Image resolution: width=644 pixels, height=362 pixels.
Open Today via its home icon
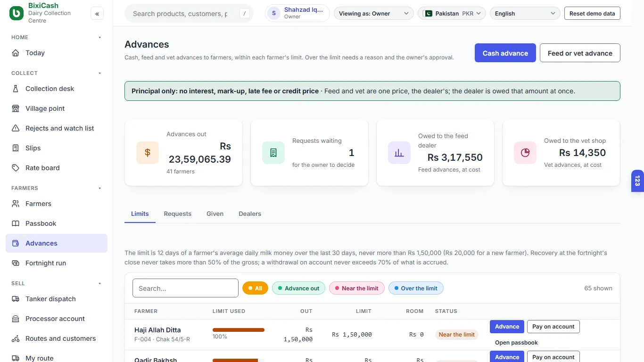[x=16, y=53]
